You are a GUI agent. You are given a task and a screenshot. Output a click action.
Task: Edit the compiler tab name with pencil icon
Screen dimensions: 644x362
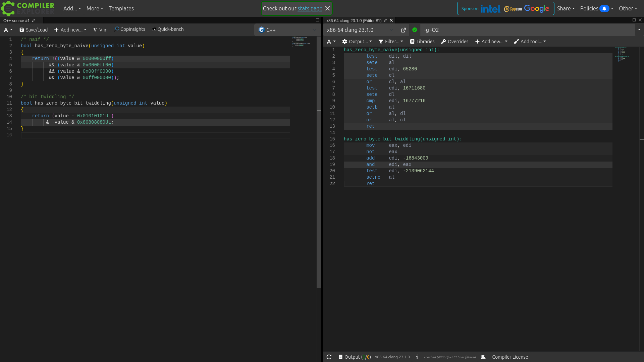pos(385,20)
